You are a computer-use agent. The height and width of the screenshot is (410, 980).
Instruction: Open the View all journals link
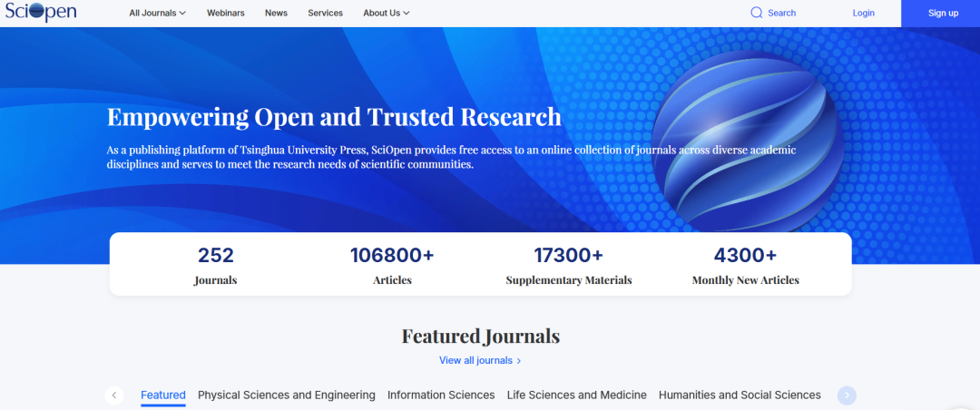click(480, 361)
